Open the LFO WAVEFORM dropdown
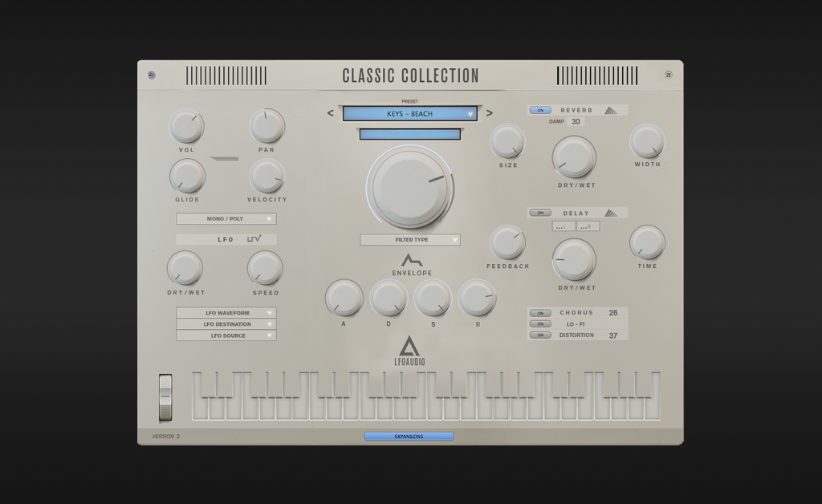This screenshot has height=504, width=822. point(226,313)
